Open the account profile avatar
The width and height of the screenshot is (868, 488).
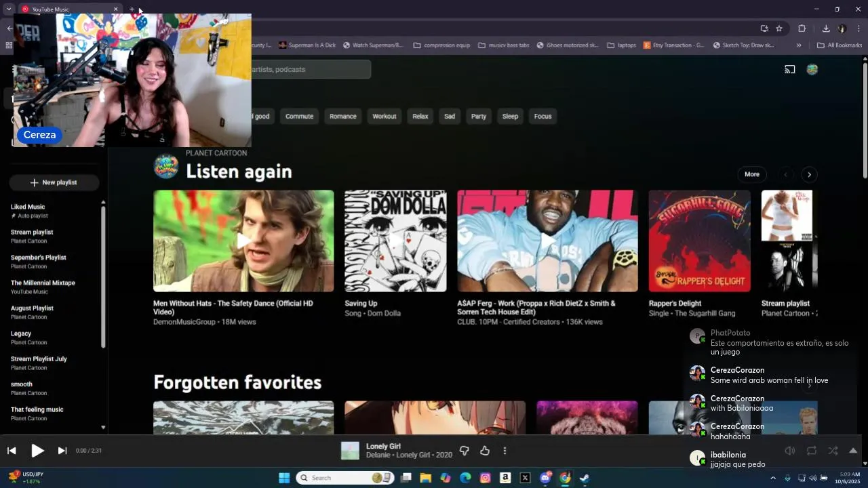tap(812, 69)
